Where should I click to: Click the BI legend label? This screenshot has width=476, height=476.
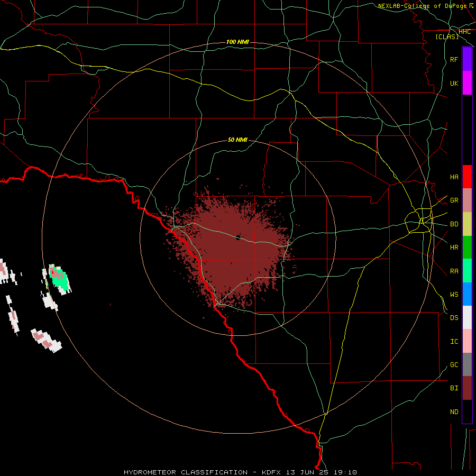pyautogui.click(x=454, y=388)
